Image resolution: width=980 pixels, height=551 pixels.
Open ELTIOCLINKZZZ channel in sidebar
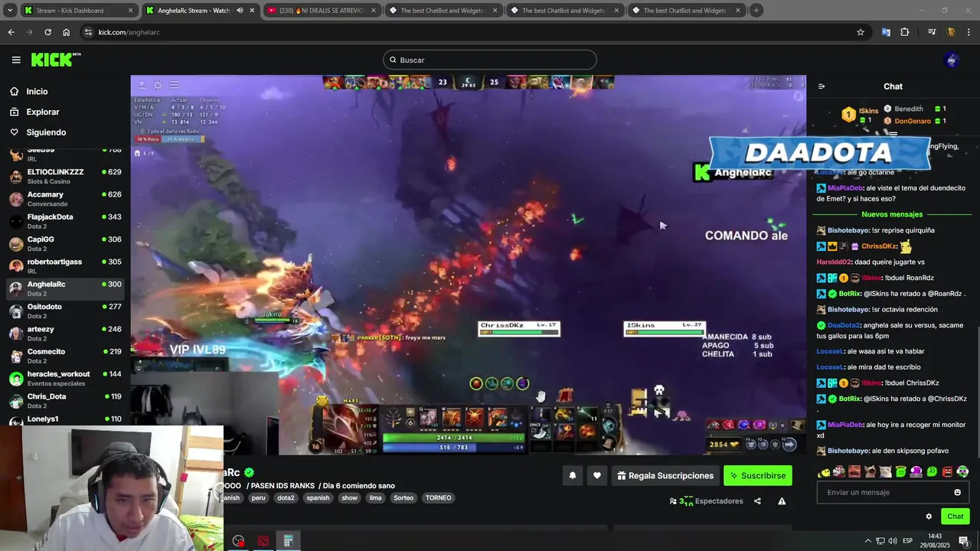pyautogui.click(x=65, y=176)
